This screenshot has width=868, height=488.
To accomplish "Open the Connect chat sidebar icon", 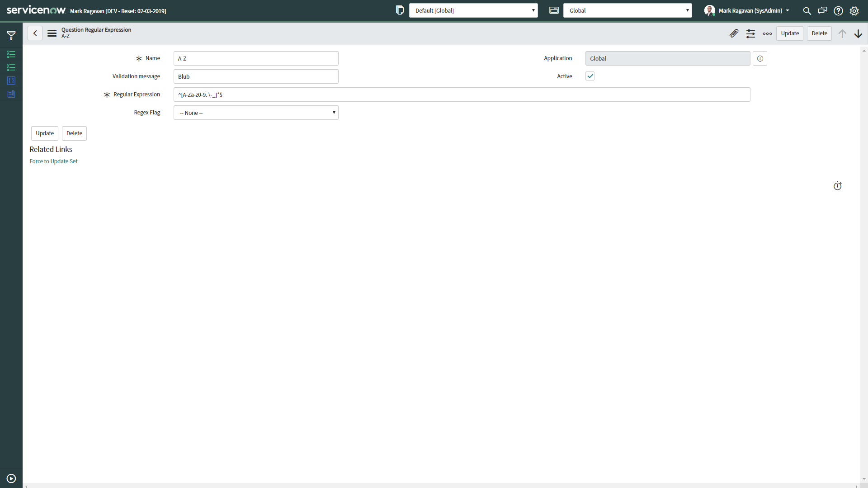I will click(x=822, y=10).
